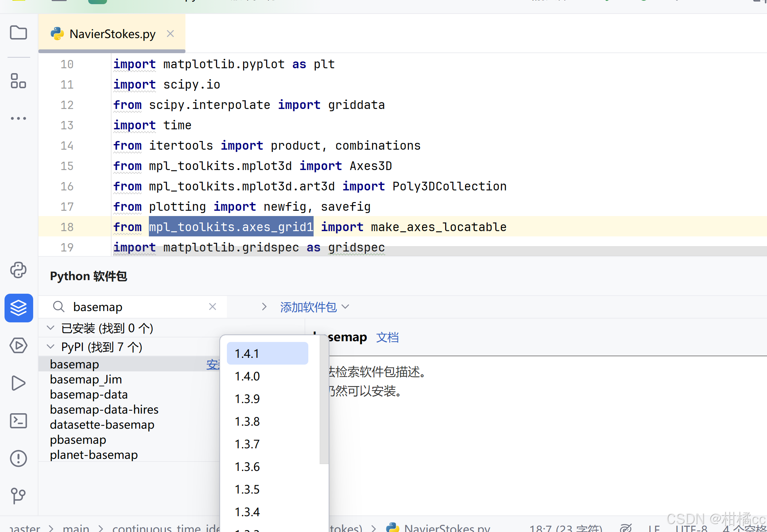This screenshot has width=767, height=532.
Task: Collapse the PyPI results section
Action: (51, 346)
